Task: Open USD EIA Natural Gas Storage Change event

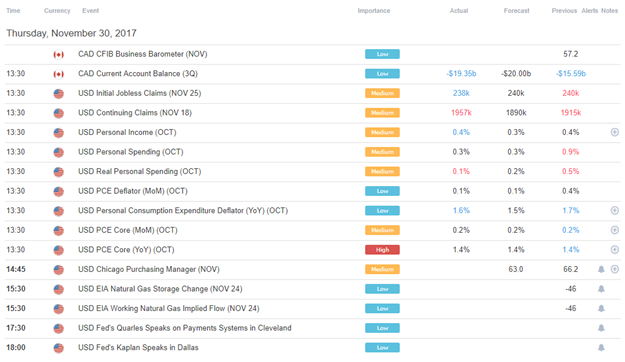Action: [x=160, y=289]
